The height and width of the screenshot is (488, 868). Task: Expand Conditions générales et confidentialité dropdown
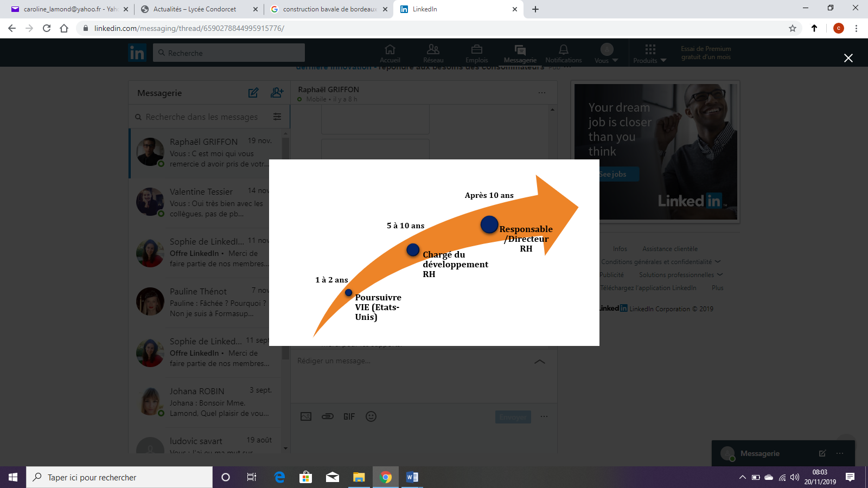(x=660, y=262)
